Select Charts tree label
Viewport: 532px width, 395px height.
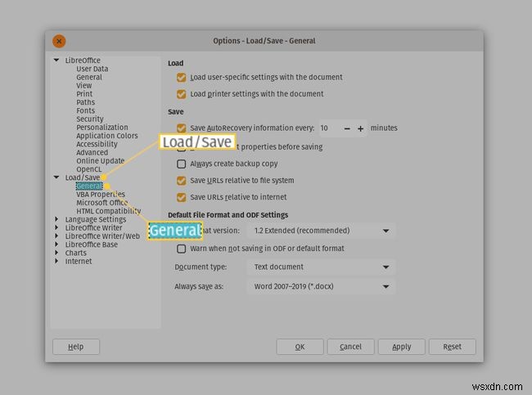(75, 253)
